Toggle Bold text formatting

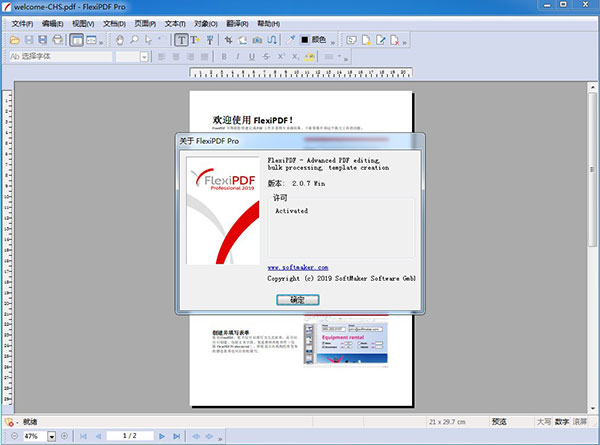(225, 57)
